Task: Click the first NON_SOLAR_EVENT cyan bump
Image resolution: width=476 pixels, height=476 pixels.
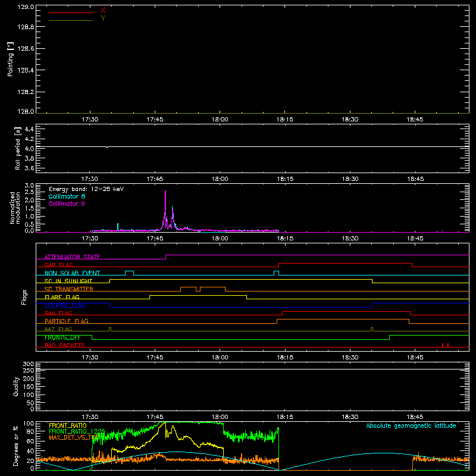Action: point(129,273)
